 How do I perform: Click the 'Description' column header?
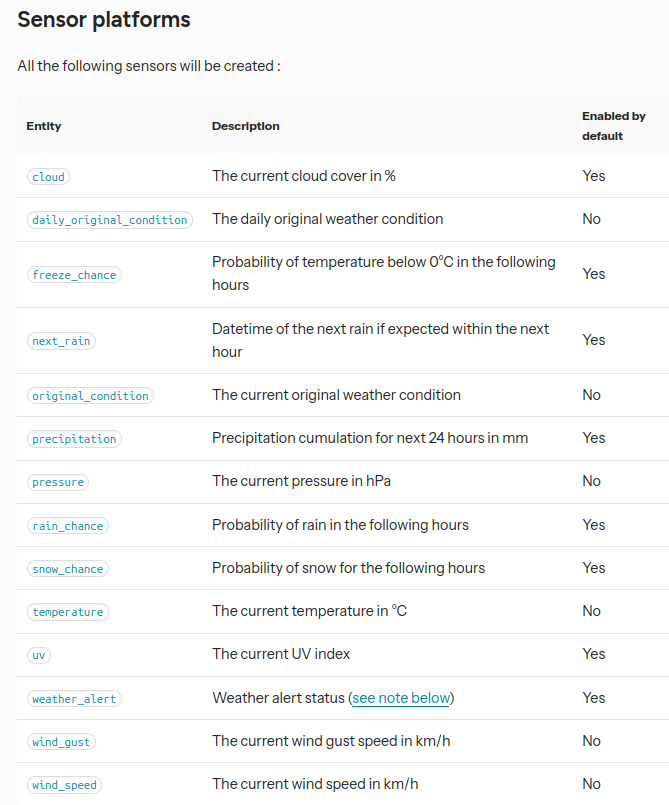click(246, 126)
